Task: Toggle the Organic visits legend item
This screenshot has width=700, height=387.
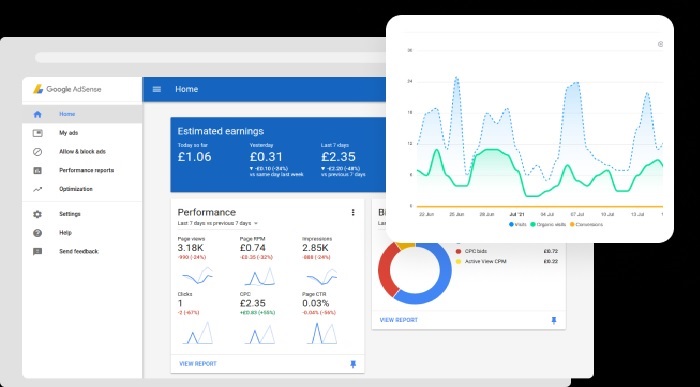Action: (x=548, y=225)
